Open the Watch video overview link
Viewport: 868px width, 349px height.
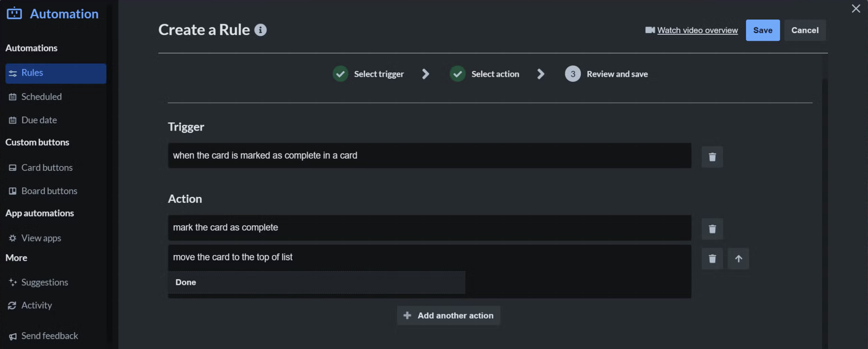point(697,30)
